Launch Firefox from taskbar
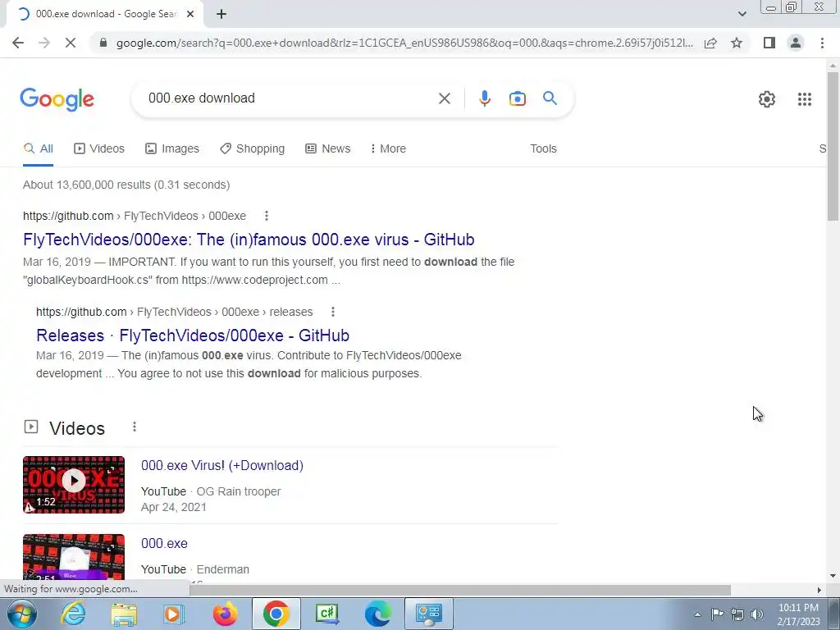Screen dimensions: 840x630 click(x=225, y=614)
